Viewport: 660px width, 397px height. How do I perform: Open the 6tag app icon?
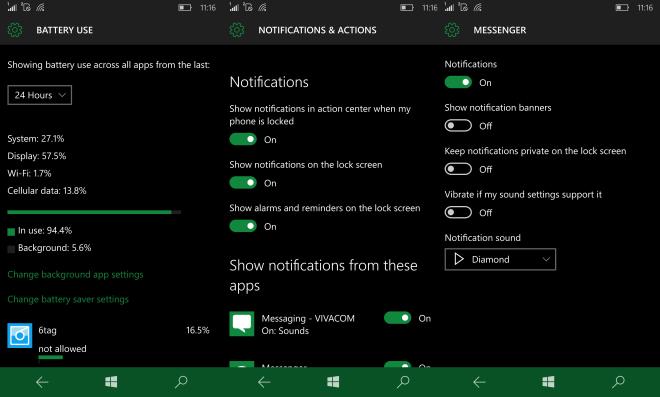(20, 336)
